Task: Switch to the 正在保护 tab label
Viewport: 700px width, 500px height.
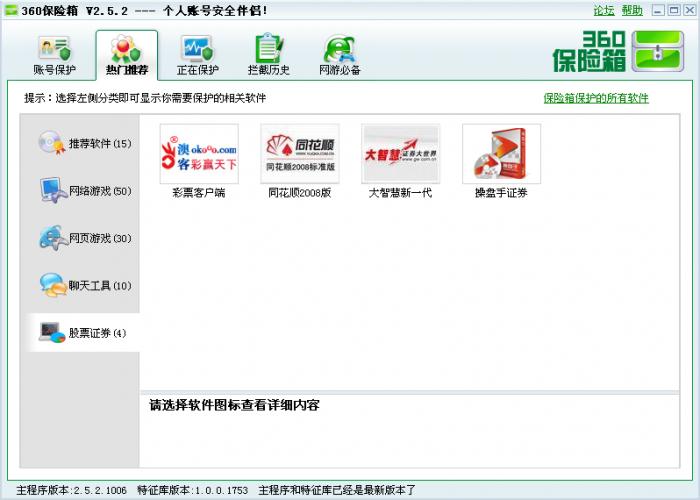Action: [197, 70]
